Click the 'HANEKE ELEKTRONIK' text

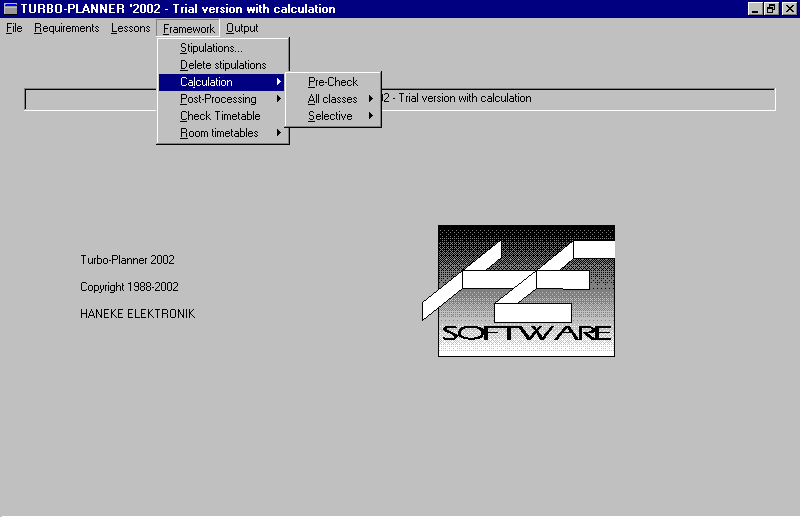[137, 314]
